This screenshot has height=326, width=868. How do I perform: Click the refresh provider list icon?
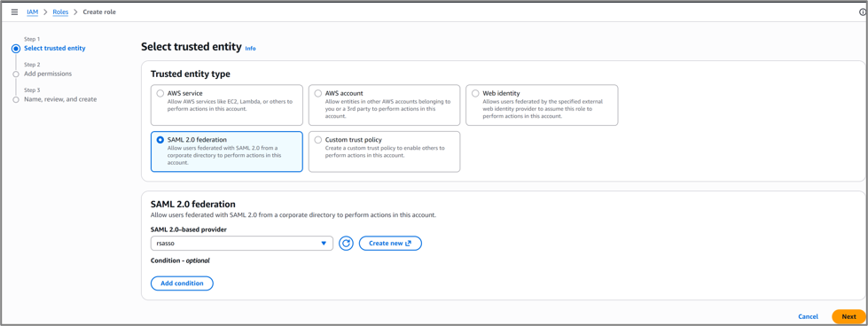click(x=346, y=243)
